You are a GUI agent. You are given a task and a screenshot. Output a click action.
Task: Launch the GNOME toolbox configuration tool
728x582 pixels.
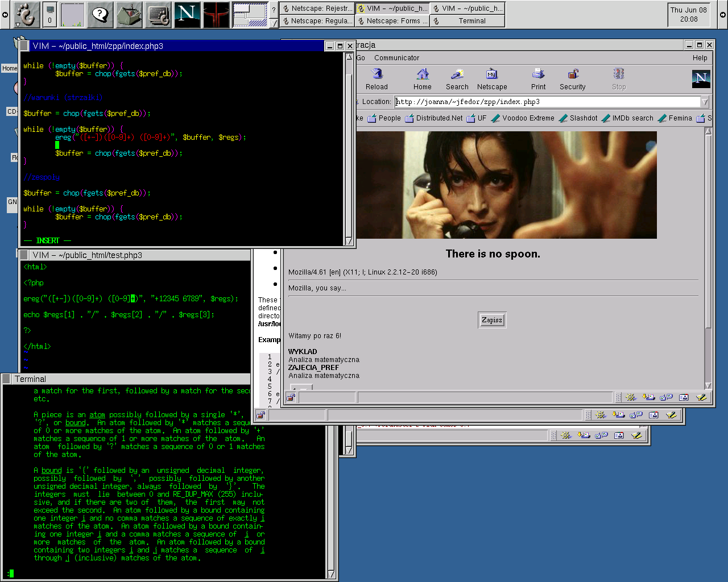(129, 15)
